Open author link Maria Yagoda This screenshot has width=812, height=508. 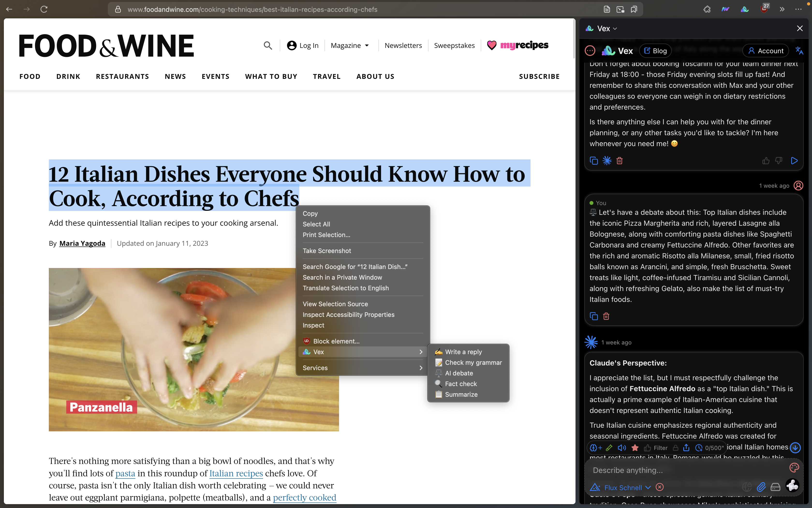(x=82, y=244)
